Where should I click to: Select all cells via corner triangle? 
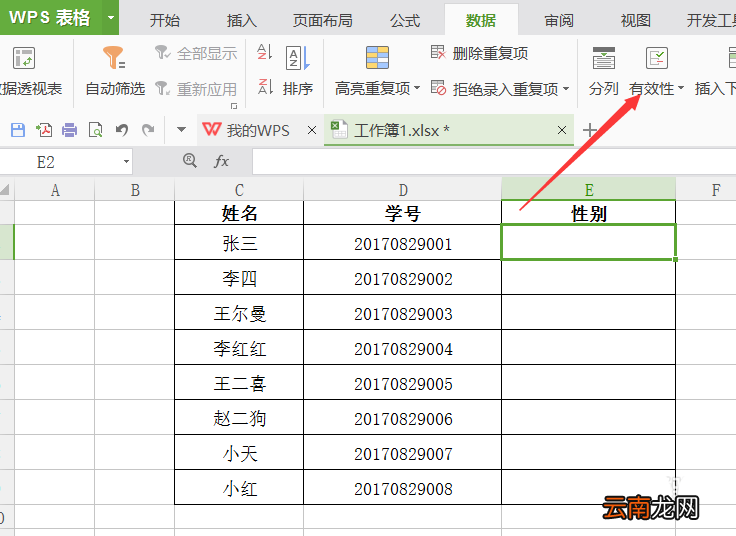5,190
